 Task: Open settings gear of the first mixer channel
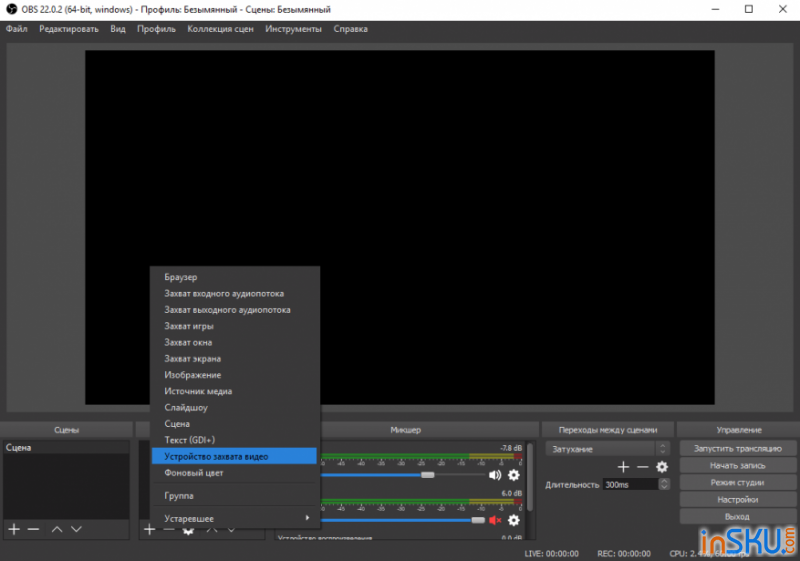click(514, 475)
